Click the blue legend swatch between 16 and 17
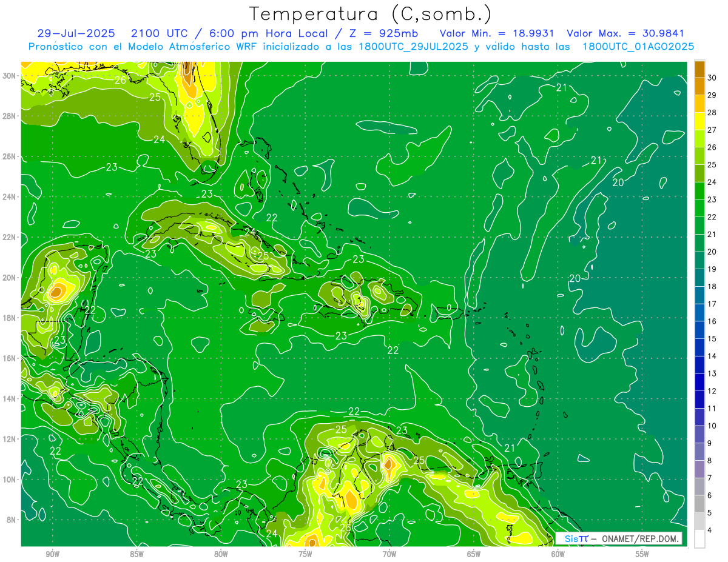This screenshot has height=562, width=728. click(x=699, y=312)
